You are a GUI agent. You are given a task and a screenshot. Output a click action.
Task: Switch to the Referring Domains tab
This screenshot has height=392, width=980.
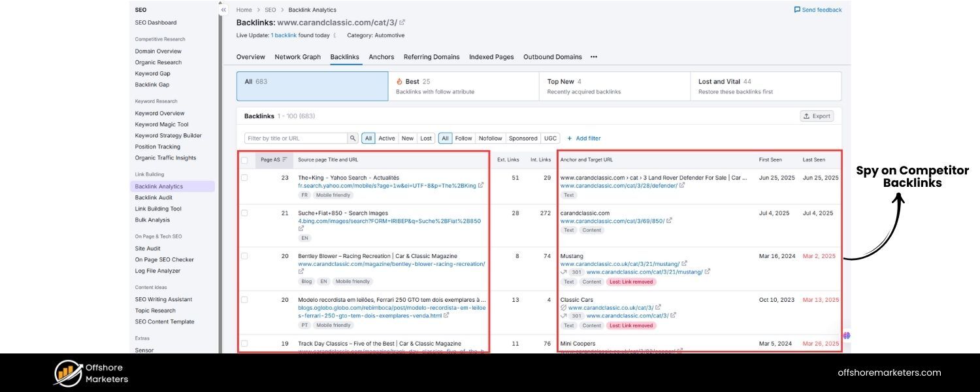tap(431, 57)
